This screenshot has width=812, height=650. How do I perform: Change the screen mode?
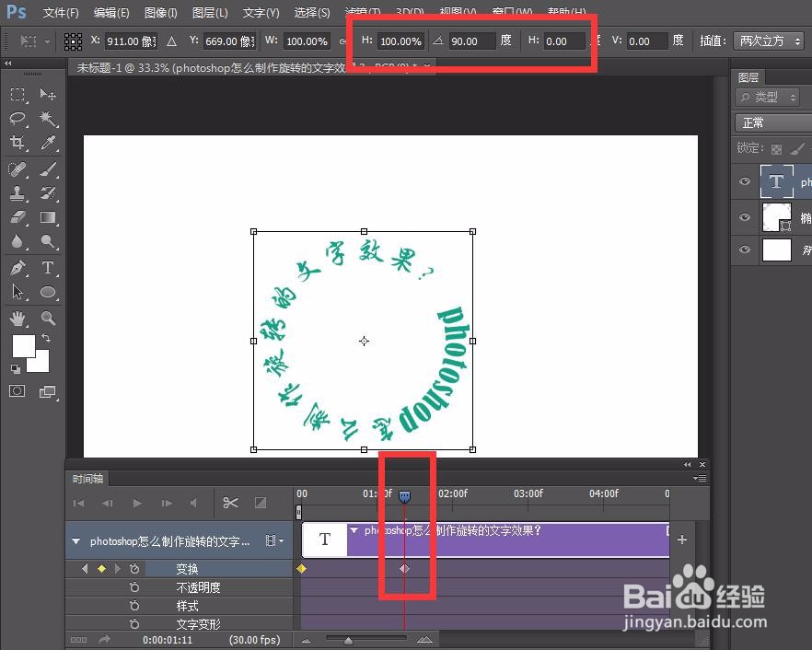click(x=48, y=391)
